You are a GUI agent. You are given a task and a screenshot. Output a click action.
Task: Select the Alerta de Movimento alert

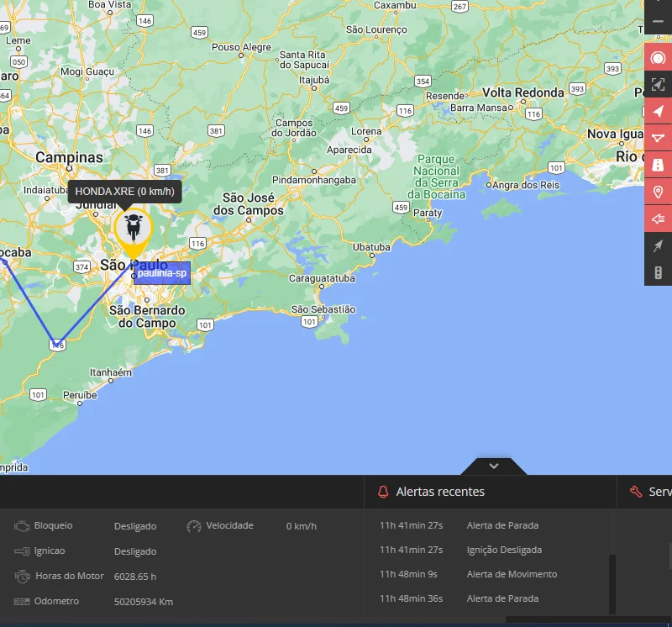pyautogui.click(x=512, y=574)
